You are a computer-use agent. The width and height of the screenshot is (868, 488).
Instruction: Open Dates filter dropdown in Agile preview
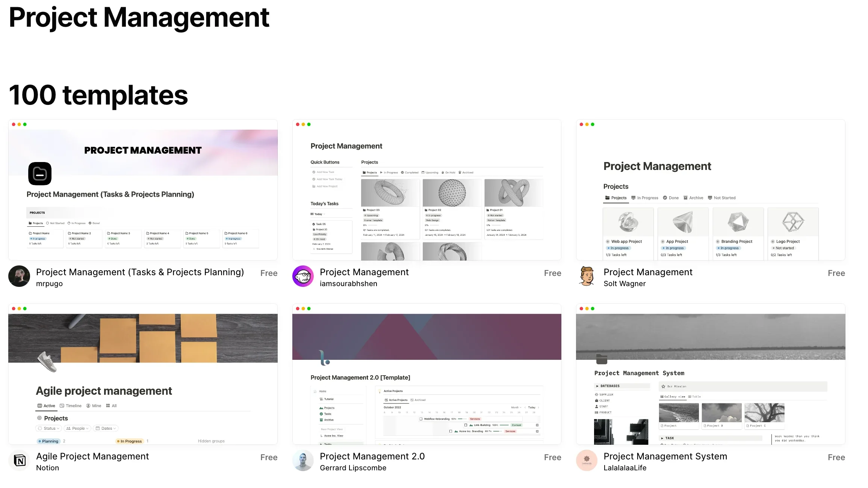pos(106,428)
